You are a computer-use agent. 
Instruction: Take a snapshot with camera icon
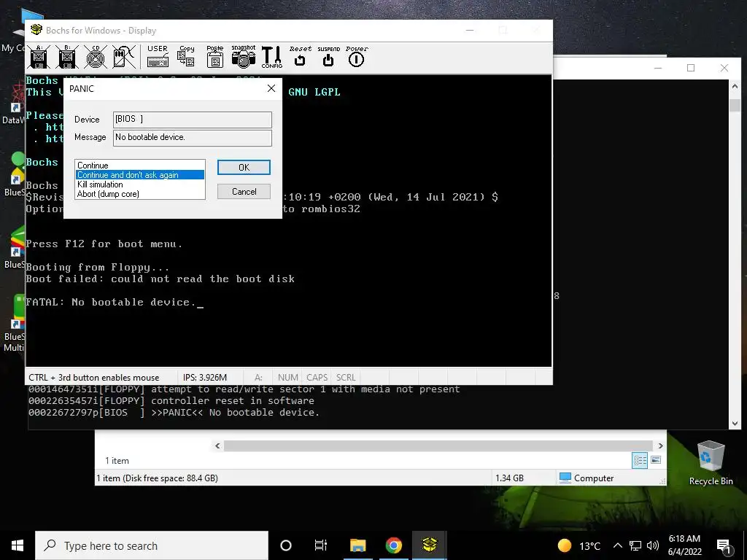click(x=244, y=56)
